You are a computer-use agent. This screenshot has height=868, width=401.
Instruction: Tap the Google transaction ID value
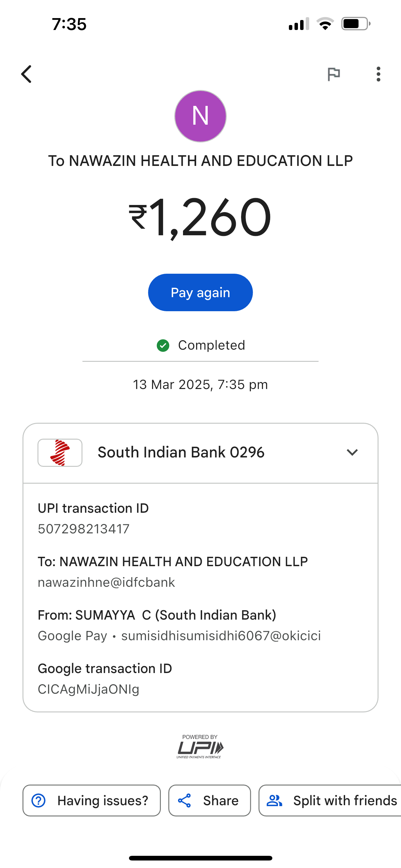click(89, 689)
